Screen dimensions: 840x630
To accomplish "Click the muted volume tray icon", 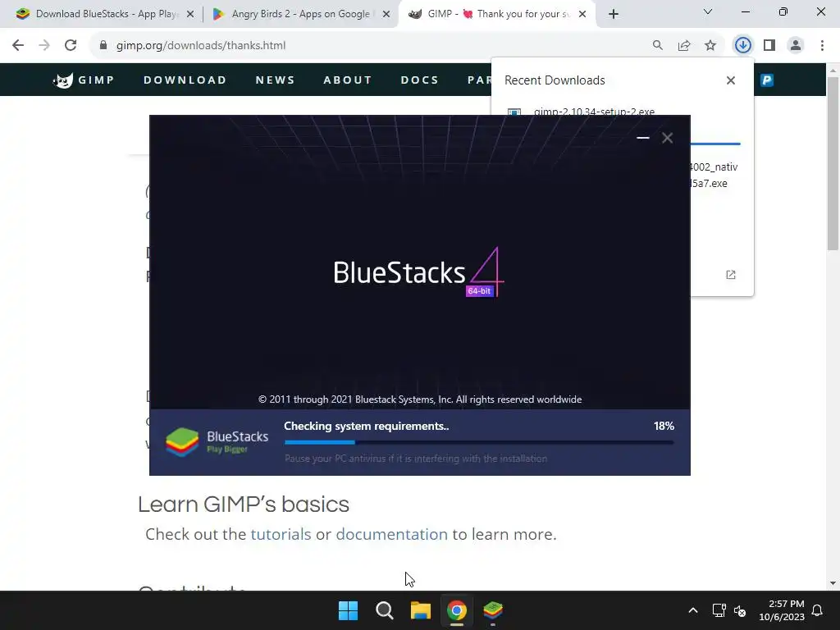I will click(x=740, y=610).
